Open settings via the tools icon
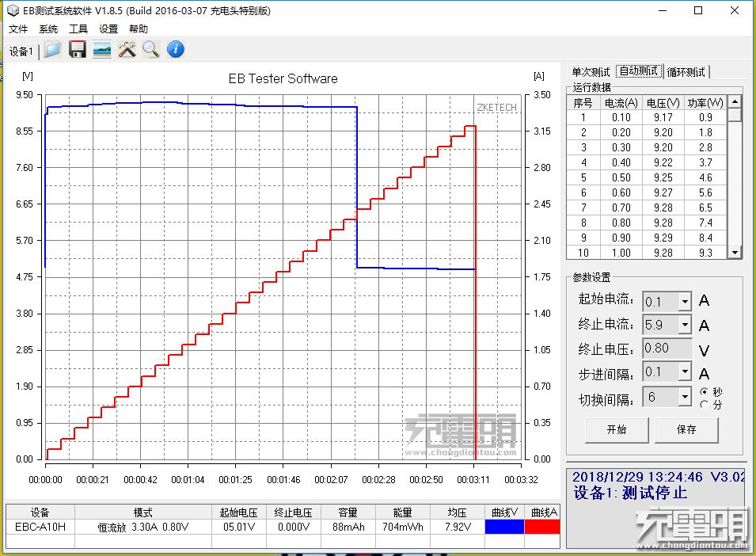This screenshot has width=756, height=556. (127, 49)
